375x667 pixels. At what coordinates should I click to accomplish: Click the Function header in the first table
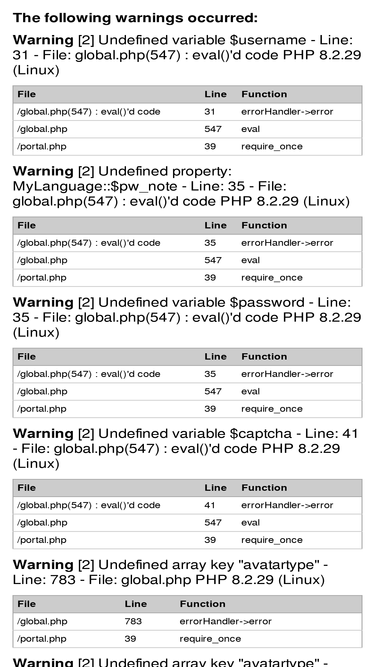264,94
